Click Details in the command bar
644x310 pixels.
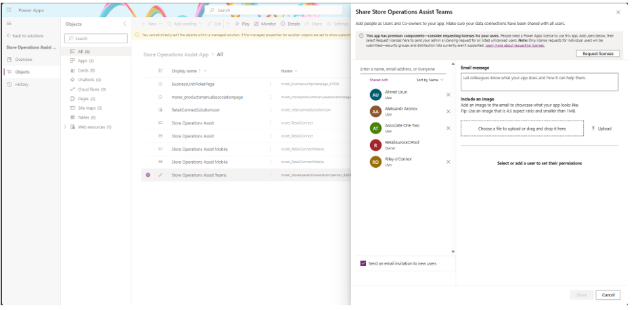pyautogui.click(x=290, y=24)
